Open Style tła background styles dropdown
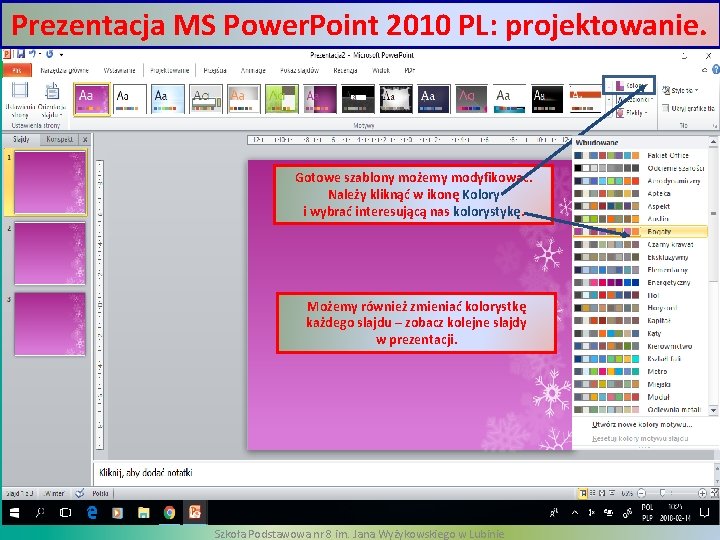Viewport: 720px width, 540px height. click(x=680, y=90)
